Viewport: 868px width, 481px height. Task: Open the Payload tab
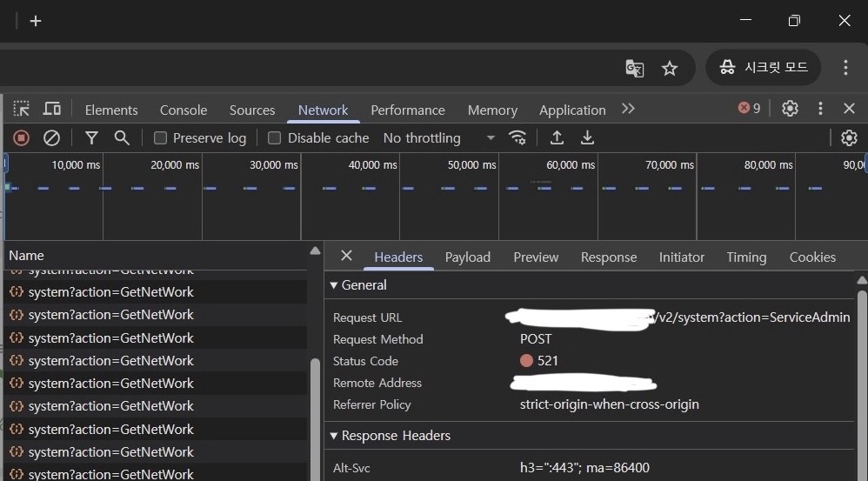[x=467, y=257]
